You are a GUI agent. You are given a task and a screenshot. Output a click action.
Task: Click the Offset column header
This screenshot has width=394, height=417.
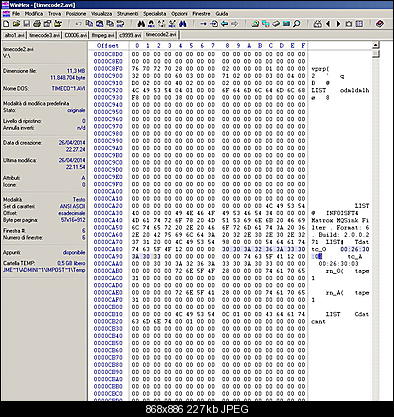pos(108,46)
